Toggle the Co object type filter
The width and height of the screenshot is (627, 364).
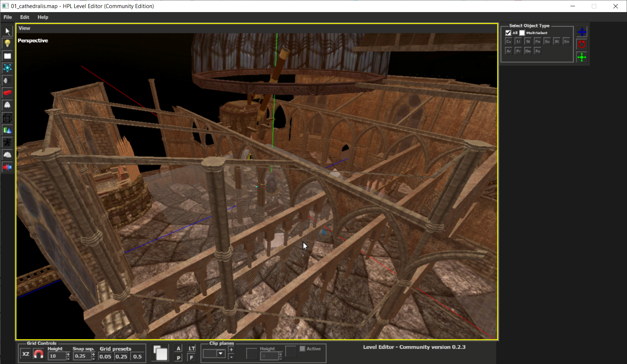[509, 41]
